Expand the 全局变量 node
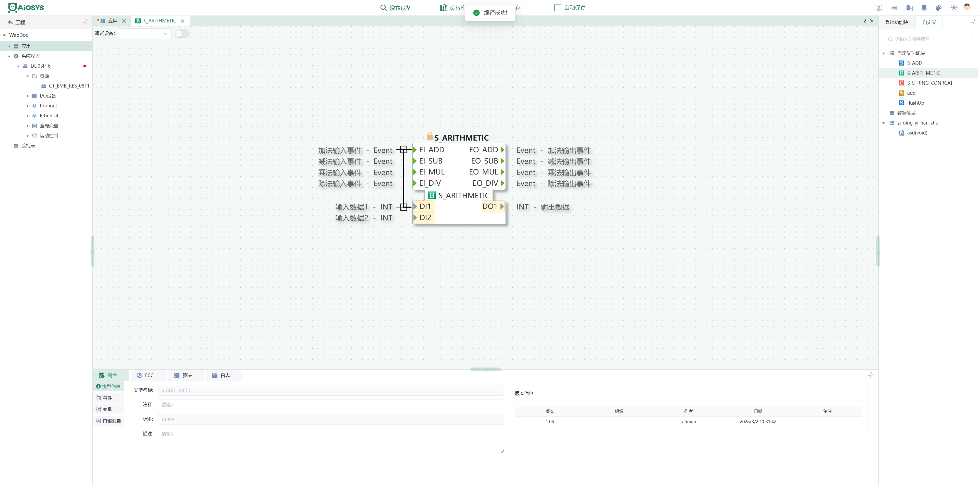The width and height of the screenshot is (980, 485). [x=27, y=126]
